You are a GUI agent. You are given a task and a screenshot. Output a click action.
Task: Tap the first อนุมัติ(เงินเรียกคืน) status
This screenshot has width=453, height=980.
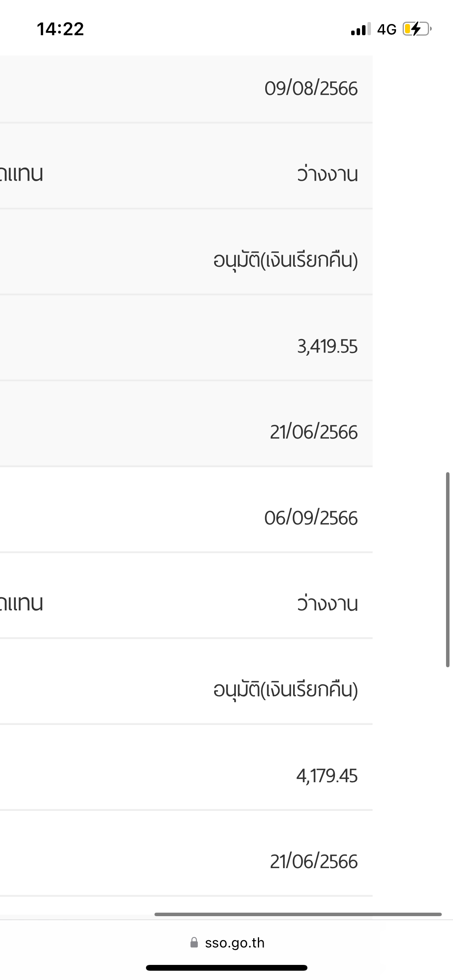tap(286, 260)
